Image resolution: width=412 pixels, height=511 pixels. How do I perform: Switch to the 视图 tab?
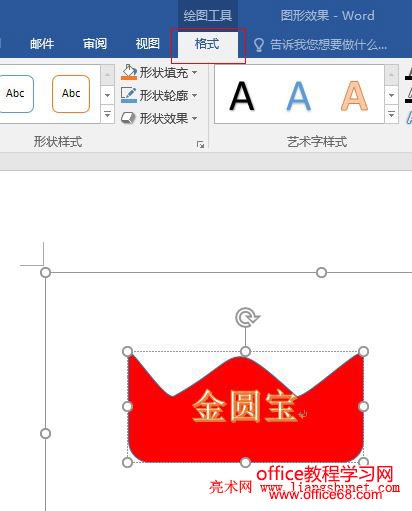pyautogui.click(x=147, y=44)
